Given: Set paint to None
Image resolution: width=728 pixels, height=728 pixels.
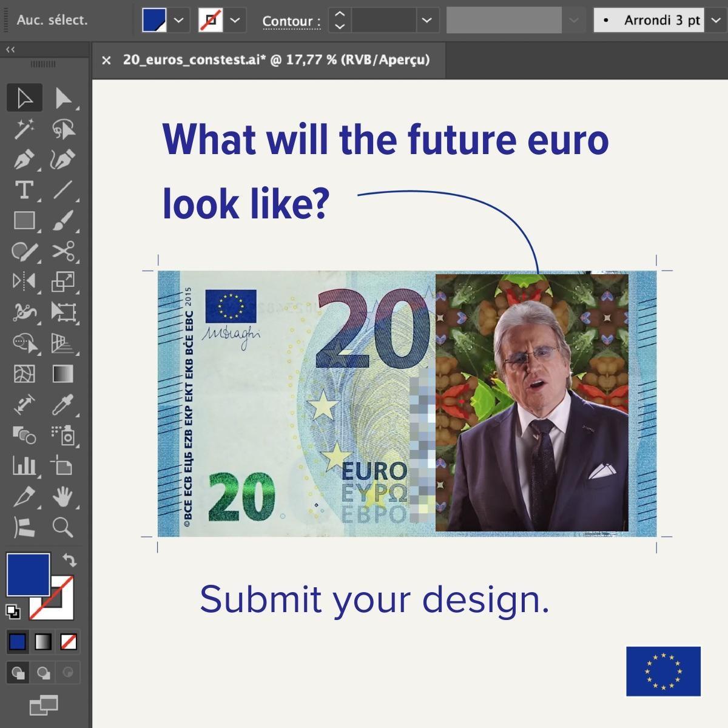Looking at the screenshot, I should tap(69, 641).
